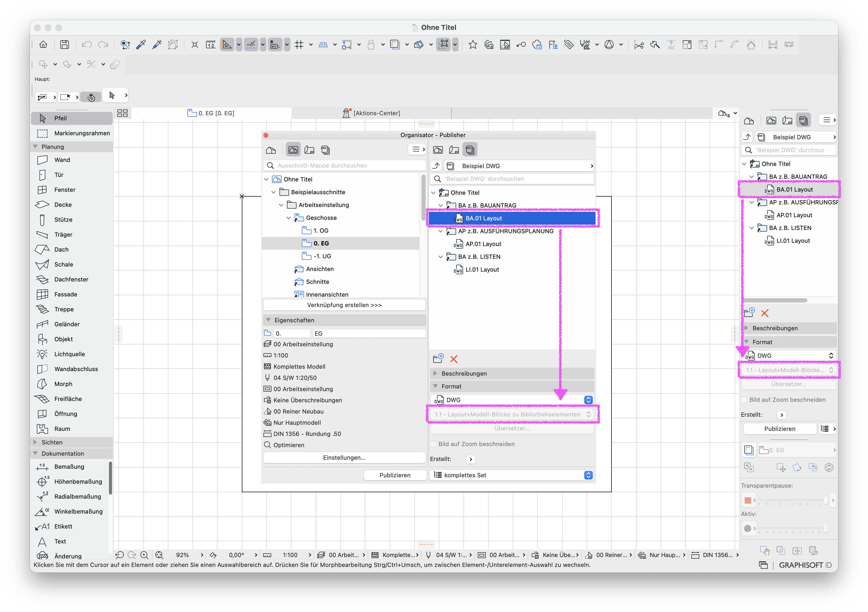The image size is (868, 612).
Task: Open Beispiel DWG set dropdown in right Navigator panel
Action: (x=796, y=137)
